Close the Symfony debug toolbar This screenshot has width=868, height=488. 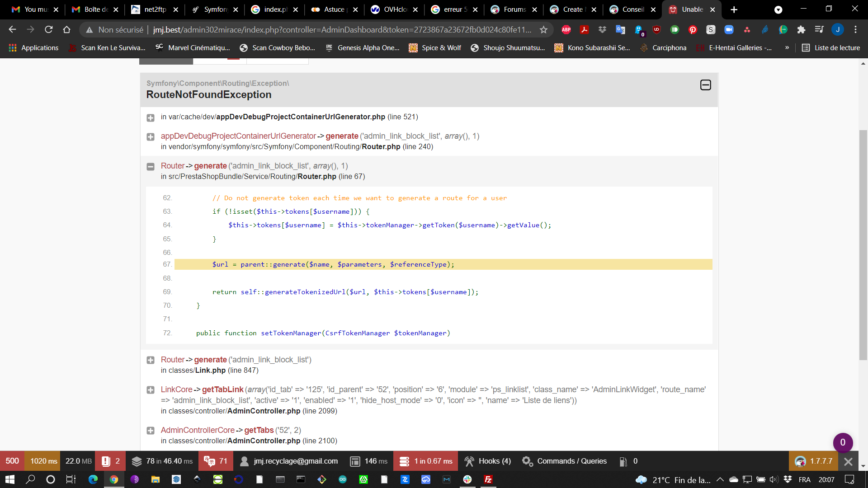[848, 461]
